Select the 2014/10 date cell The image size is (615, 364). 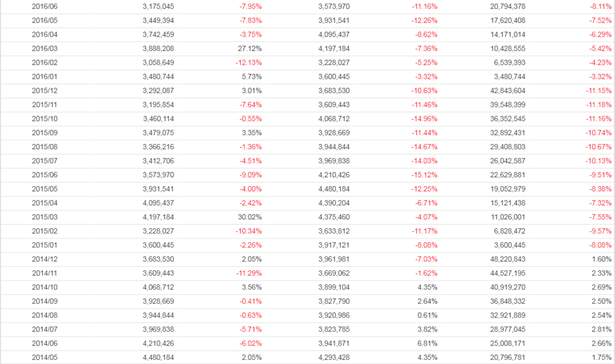pos(45,287)
